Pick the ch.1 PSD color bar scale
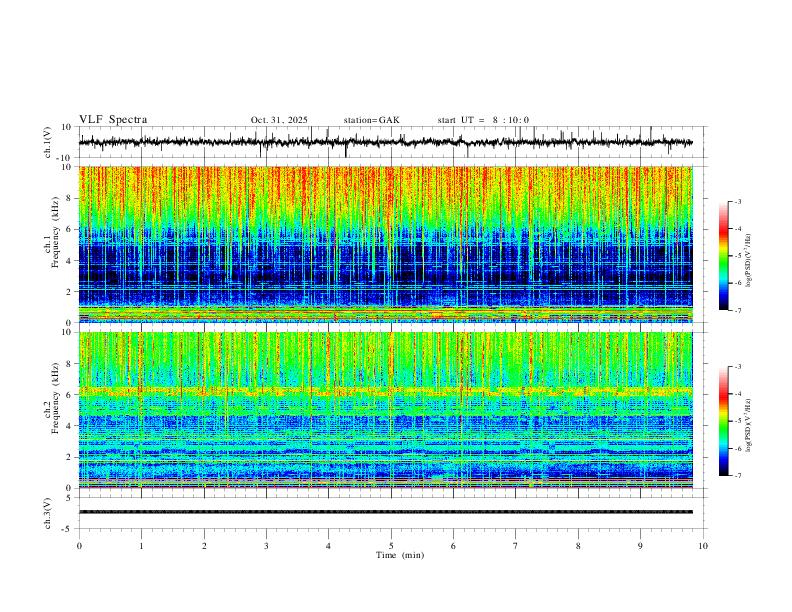Screen dimensions: 792x612 (723, 256)
